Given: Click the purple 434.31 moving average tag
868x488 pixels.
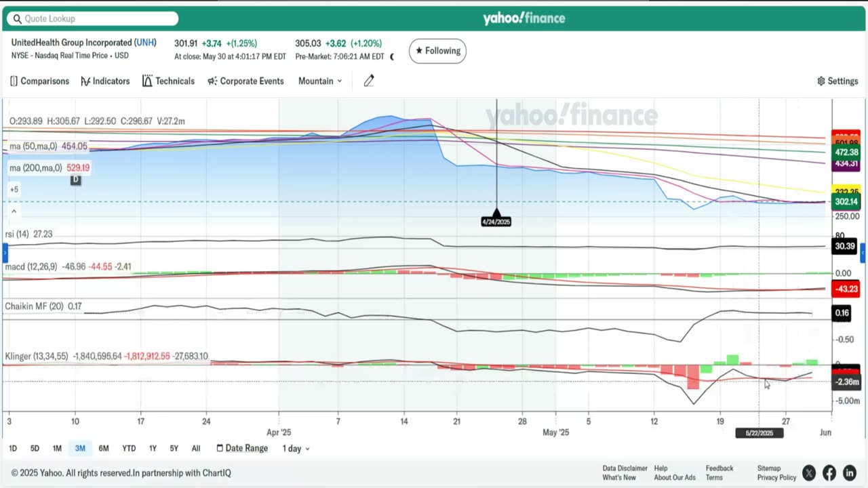Looking at the screenshot, I should 846,163.
